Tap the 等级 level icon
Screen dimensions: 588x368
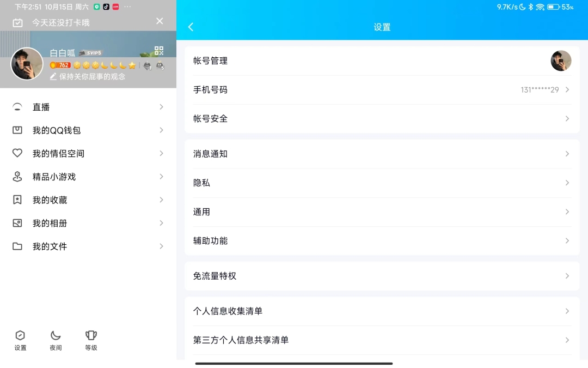(91, 335)
